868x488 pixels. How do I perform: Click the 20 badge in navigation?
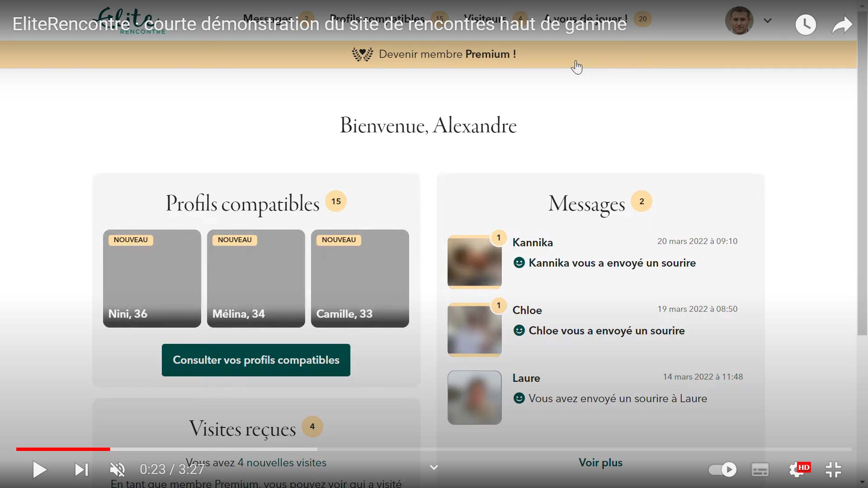click(x=642, y=19)
